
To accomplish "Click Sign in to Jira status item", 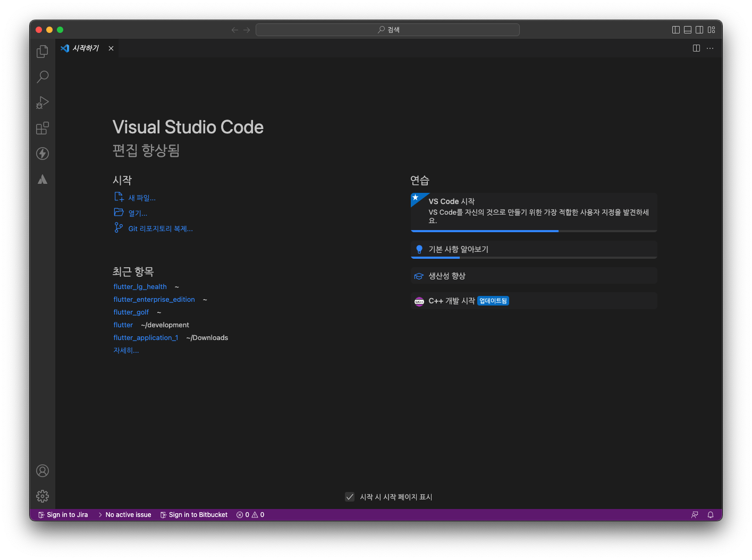I will click(x=63, y=515).
